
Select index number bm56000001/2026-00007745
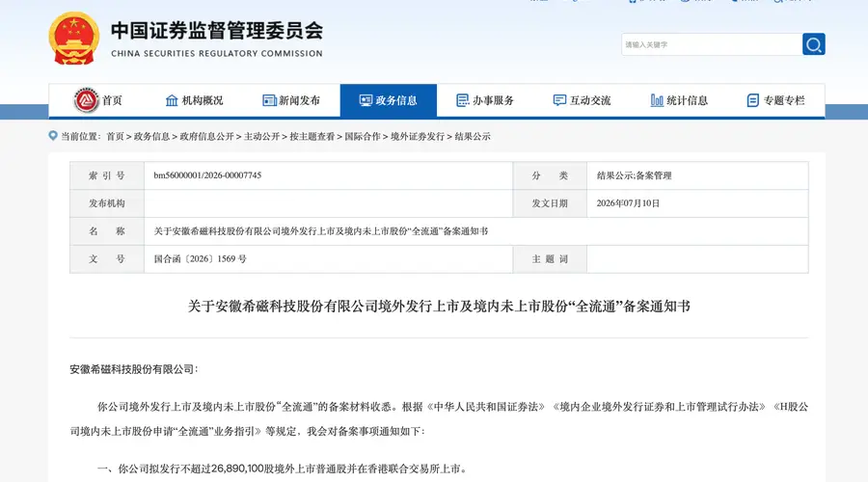coord(207,175)
